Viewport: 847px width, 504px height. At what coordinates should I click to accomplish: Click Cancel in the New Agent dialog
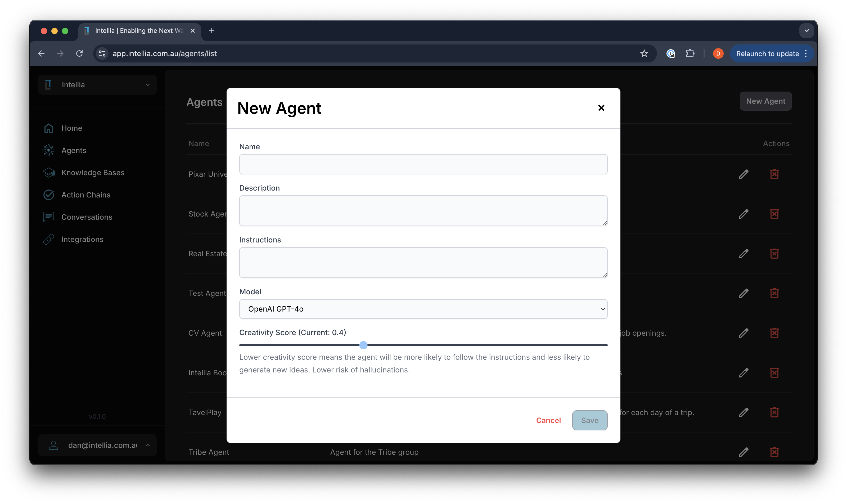[548, 420]
